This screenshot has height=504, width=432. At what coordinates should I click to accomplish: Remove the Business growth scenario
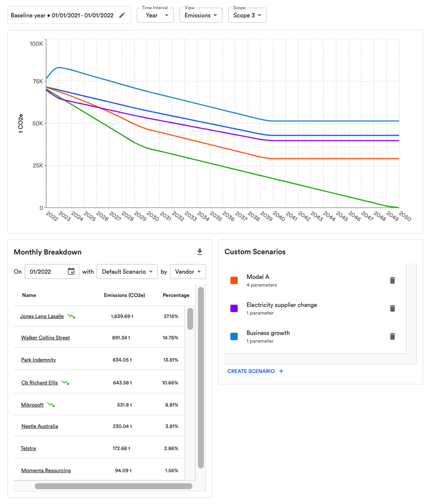click(x=392, y=336)
